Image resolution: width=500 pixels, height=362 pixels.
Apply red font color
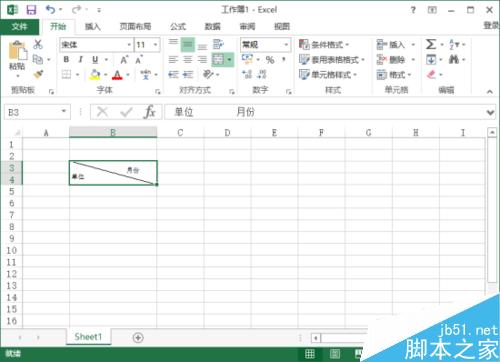(117, 75)
